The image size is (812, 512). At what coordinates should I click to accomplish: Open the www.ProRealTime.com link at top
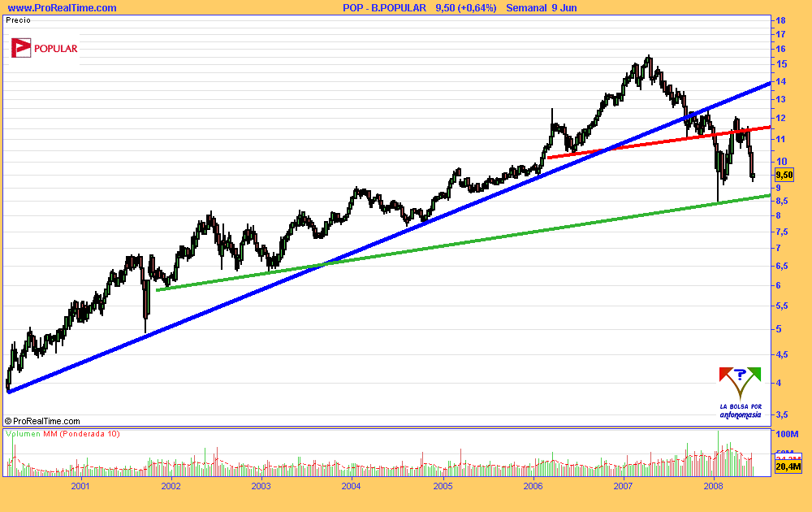[x=62, y=8]
